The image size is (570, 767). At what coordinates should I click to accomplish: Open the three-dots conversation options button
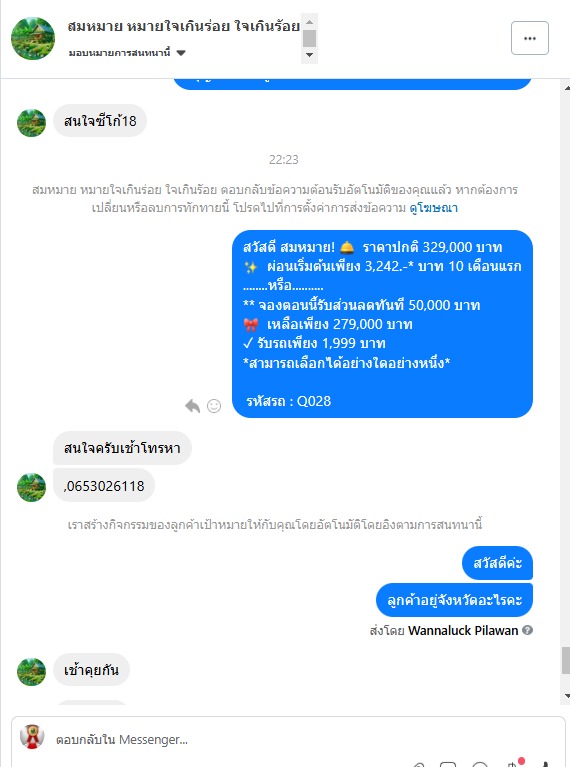(529, 38)
